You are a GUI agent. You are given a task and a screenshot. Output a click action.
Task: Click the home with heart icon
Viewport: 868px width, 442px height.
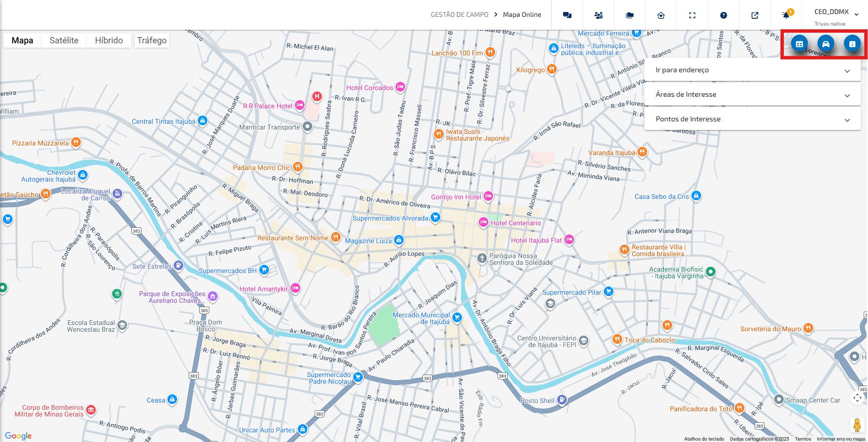(x=661, y=15)
